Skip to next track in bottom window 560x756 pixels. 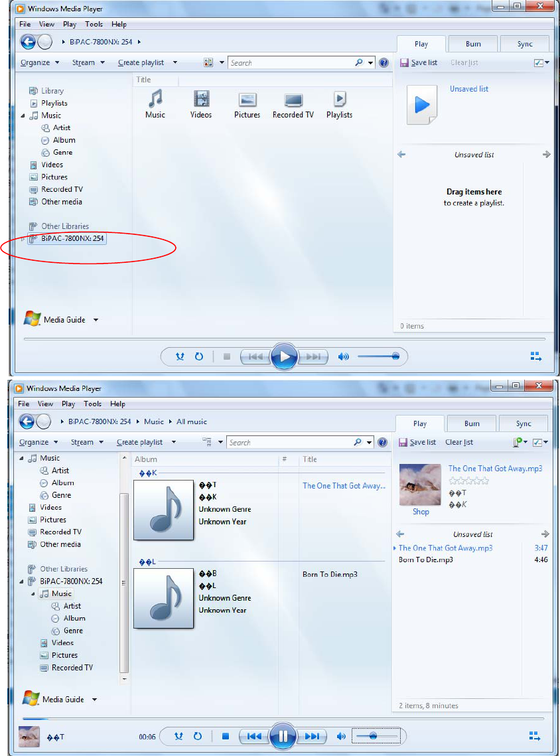312,736
